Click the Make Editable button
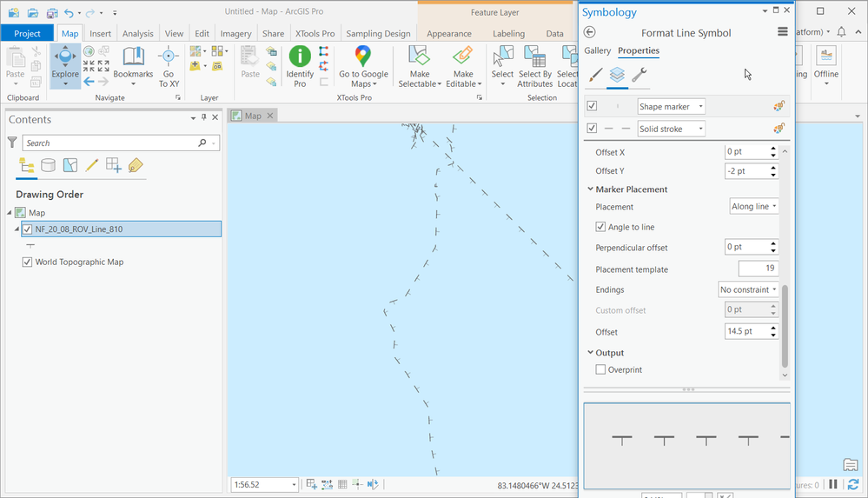This screenshot has height=498, width=868. coord(463,66)
